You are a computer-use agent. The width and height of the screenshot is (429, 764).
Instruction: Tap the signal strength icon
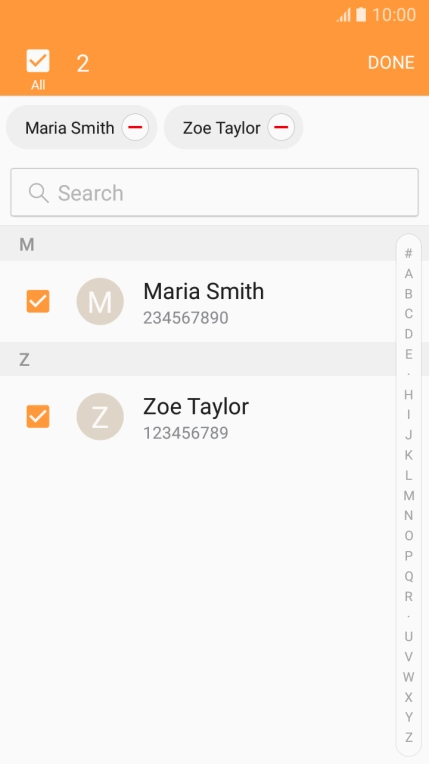pyautogui.click(x=344, y=15)
